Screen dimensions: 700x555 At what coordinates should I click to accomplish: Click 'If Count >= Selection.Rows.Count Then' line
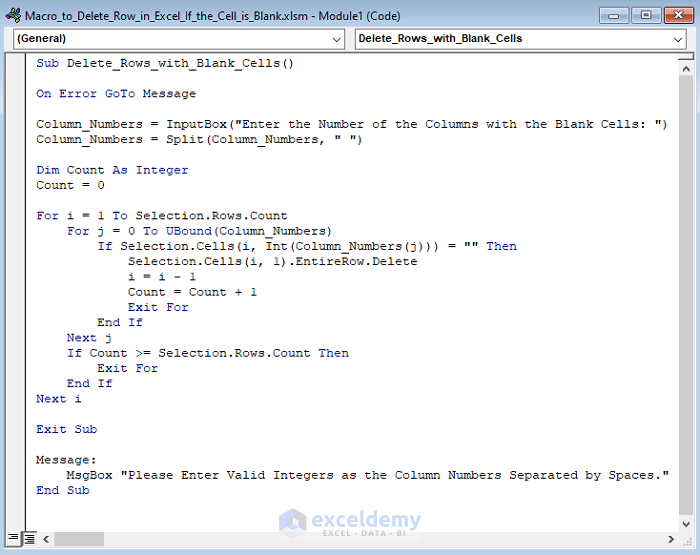tap(208, 353)
